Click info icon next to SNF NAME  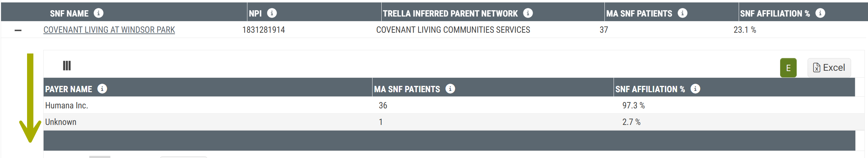click(x=99, y=13)
